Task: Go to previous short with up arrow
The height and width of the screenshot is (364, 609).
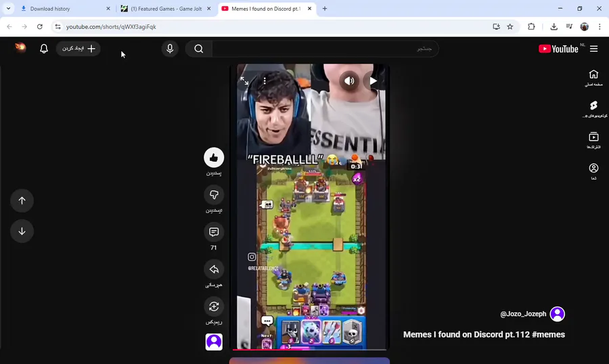Action: 22,200
